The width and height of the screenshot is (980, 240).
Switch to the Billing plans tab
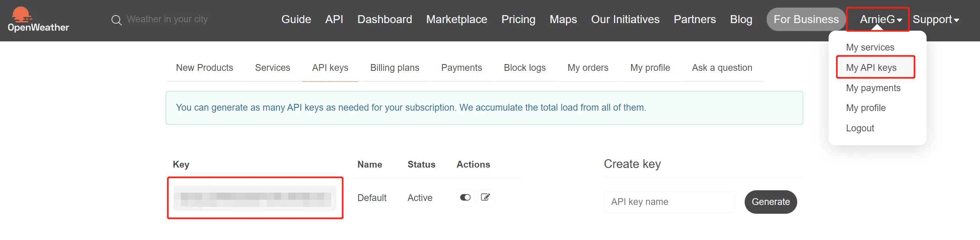tap(395, 68)
